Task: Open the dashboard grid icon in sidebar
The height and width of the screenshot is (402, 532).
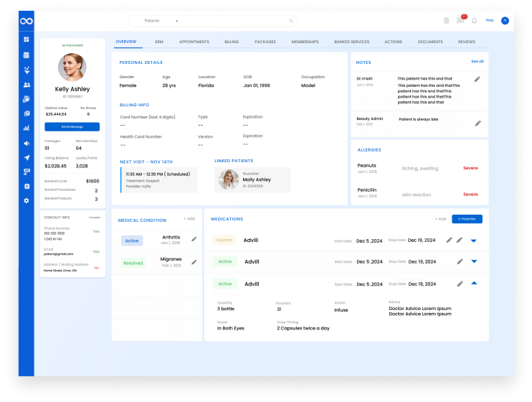Action: click(27, 39)
